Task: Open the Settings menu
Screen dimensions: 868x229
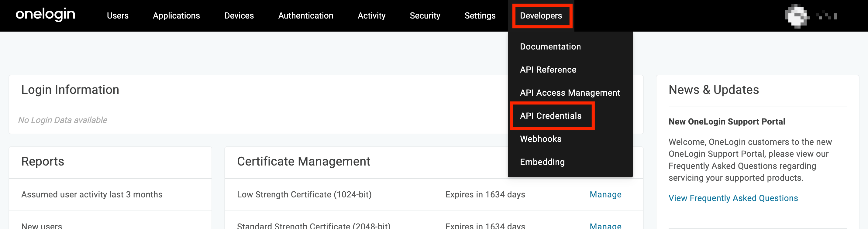Action: (x=480, y=16)
